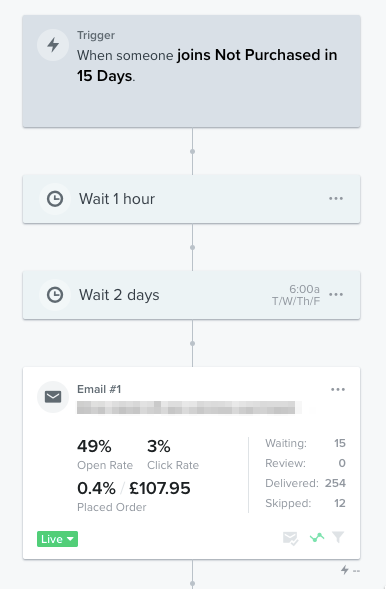Image resolution: width=386 pixels, height=589 pixels.
Task: Open the Email #1 options ellipsis menu
Action: coord(338,390)
